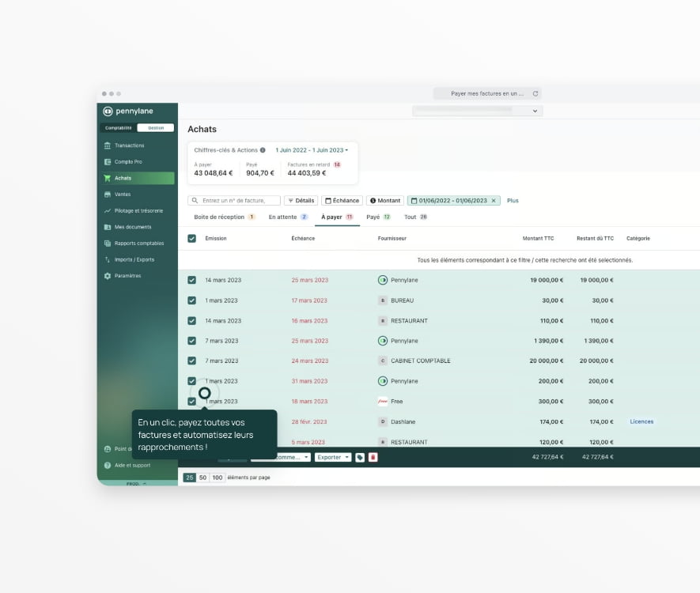Open the Échéance filter
The width and height of the screenshot is (700, 593).
point(342,201)
